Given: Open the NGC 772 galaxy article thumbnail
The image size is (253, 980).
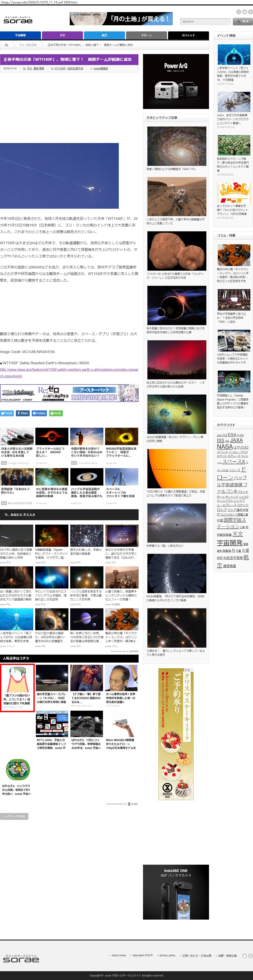Looking at the screenshot, I should tap(176, 147).
